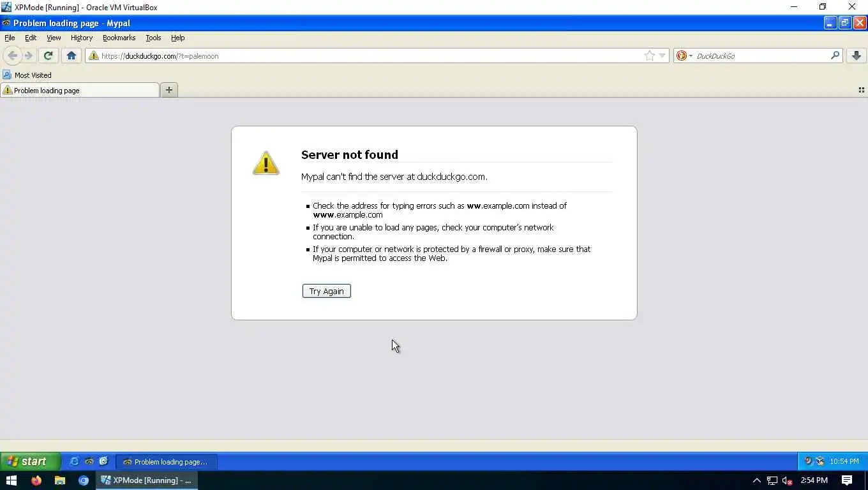Close the Mypal browser window
The width and height of the screenshot is (868, 490).
click(860, 23)
